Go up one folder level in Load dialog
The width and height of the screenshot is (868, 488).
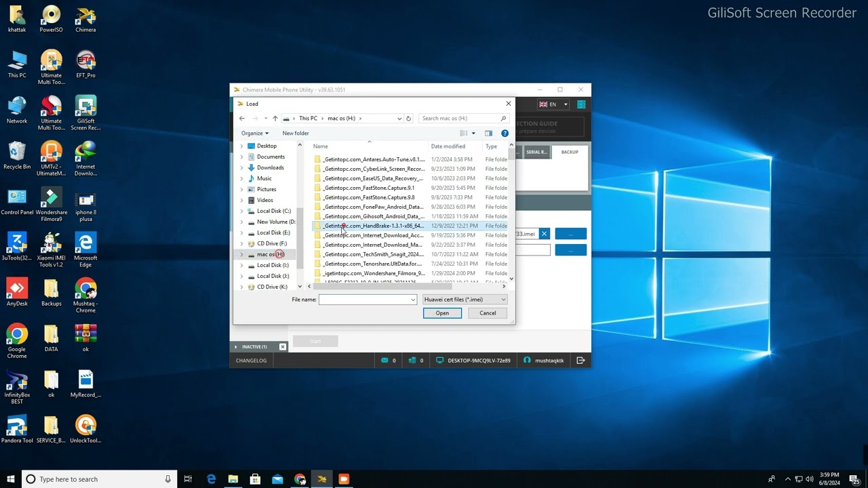pyautogui.click(x=275, y=119)
